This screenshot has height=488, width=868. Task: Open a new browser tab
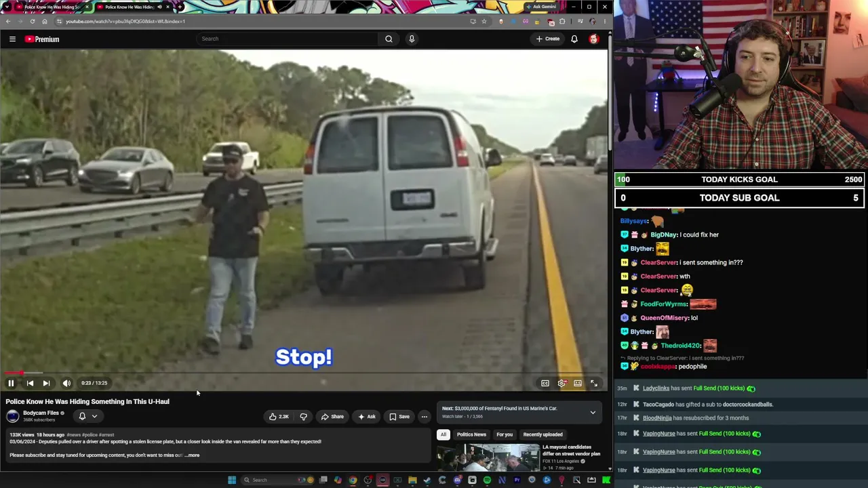pos(179,7)
